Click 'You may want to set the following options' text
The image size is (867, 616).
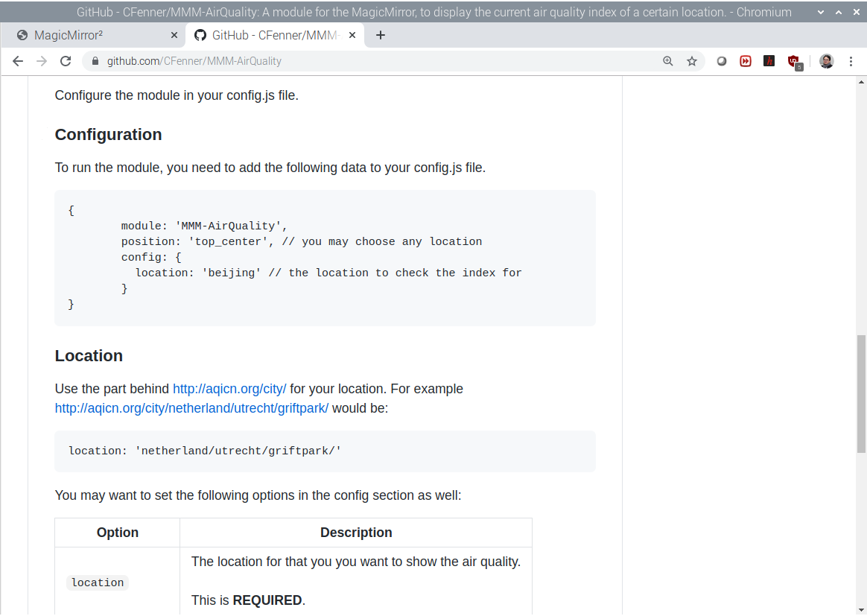258,495
